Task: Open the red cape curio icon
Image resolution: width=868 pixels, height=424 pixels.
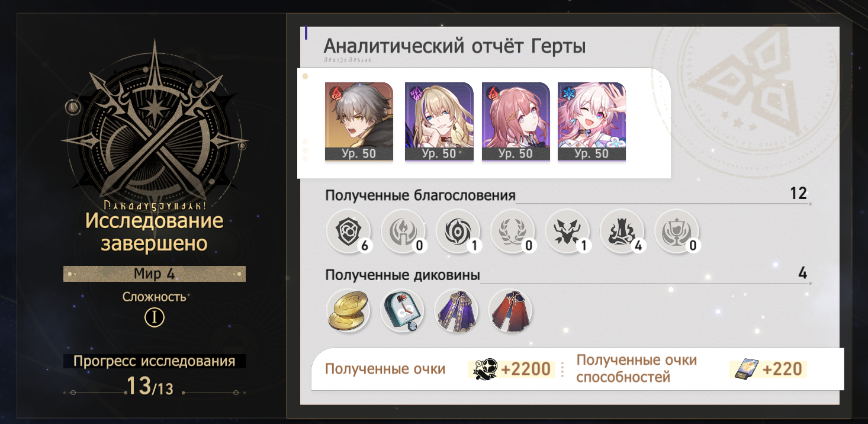Action: point(510,310)
